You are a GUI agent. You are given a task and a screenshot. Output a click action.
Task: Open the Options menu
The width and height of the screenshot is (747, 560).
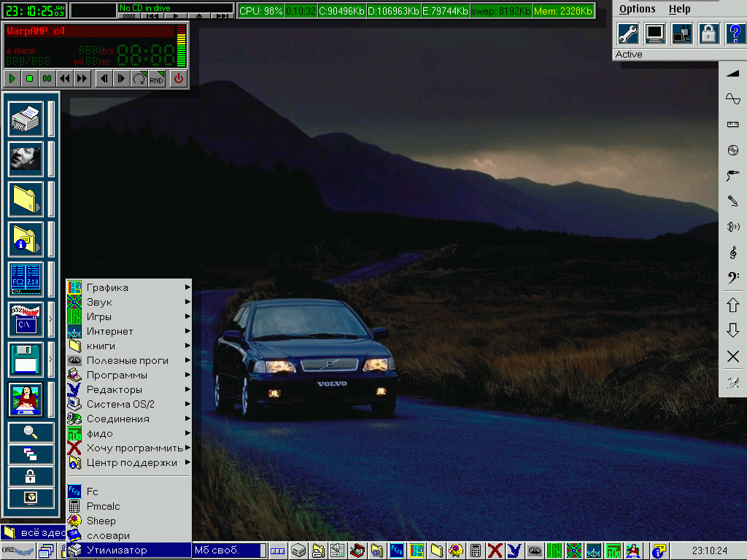pyautogui.click(x=637, y=9)
